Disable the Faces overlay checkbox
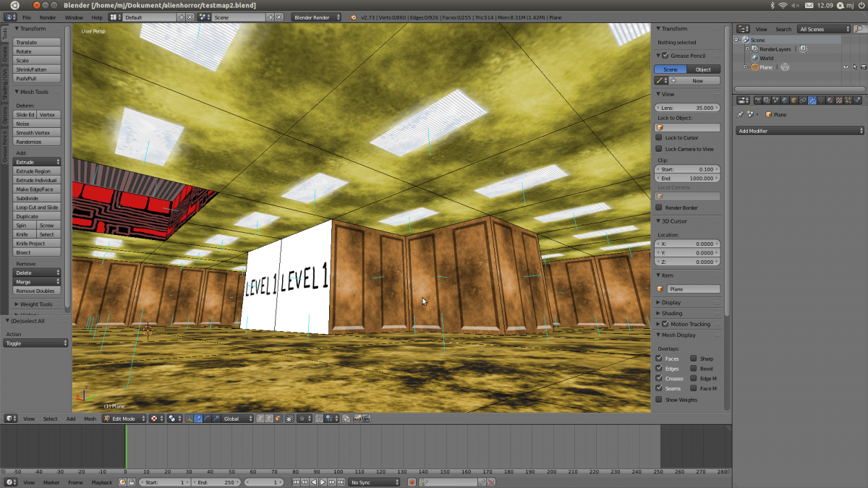 click(659, 359)
